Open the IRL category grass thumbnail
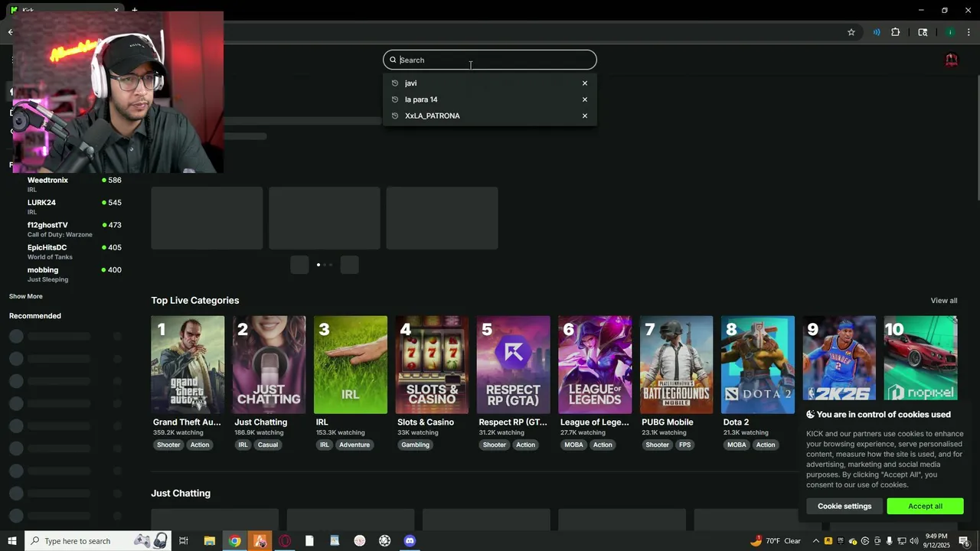Viewport: 980px width, 551px height. 351,365
